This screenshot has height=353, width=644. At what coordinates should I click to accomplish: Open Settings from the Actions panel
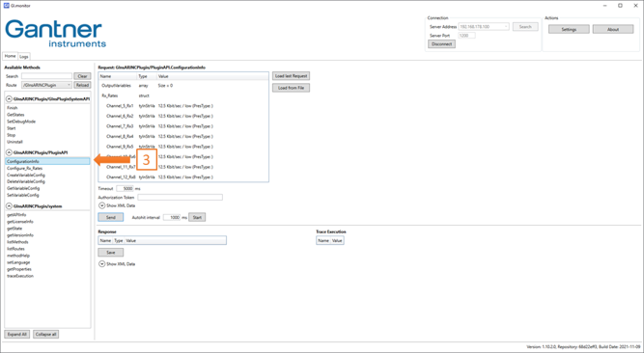(569, 30)
